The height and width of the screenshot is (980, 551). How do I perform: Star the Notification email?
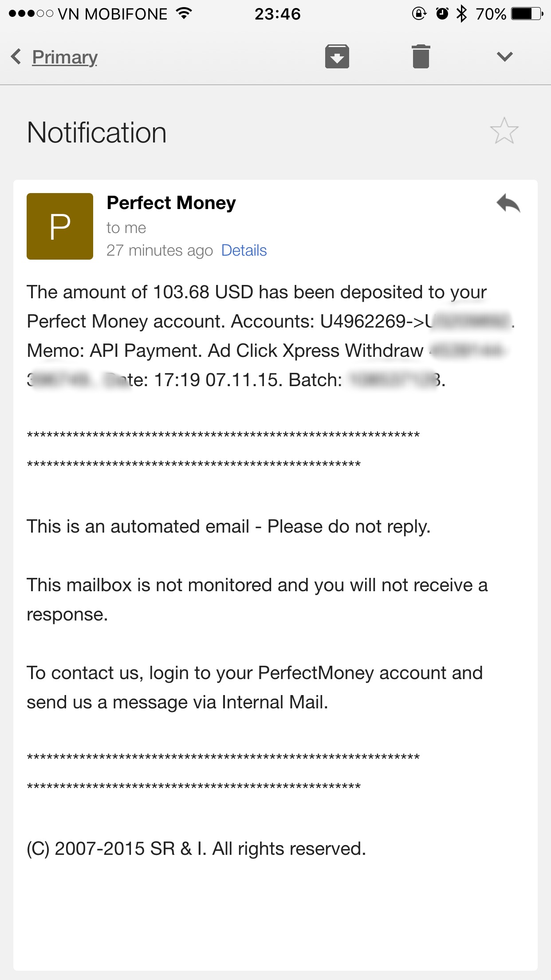pos(504,131)
